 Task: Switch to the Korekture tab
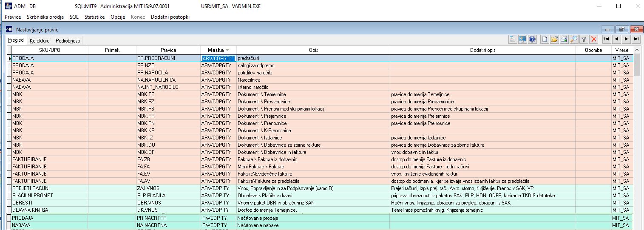point(40,40)
